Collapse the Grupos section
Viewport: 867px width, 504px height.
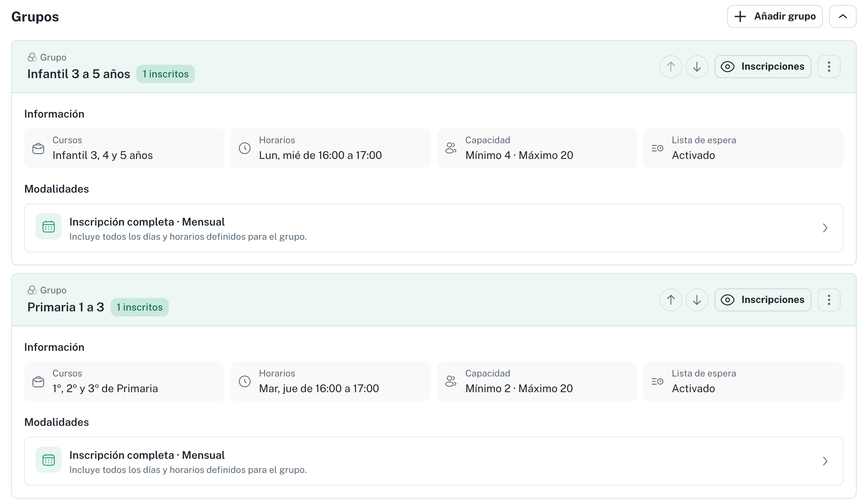(843, 16)
